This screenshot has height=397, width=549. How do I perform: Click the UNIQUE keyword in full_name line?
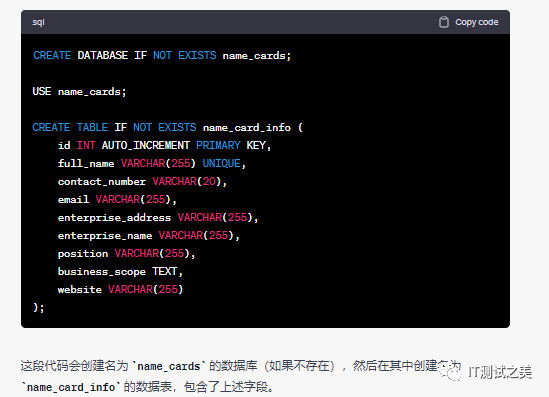[x=222, y=163]
